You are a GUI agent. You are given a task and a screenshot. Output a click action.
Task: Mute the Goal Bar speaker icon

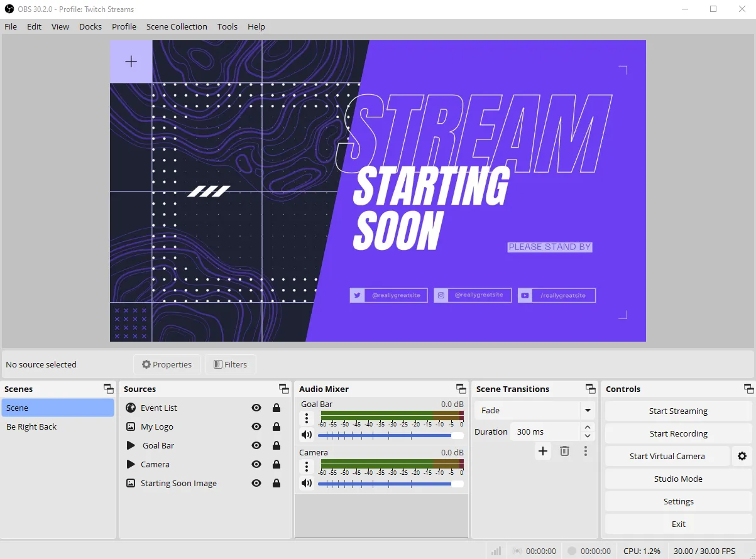307,435
